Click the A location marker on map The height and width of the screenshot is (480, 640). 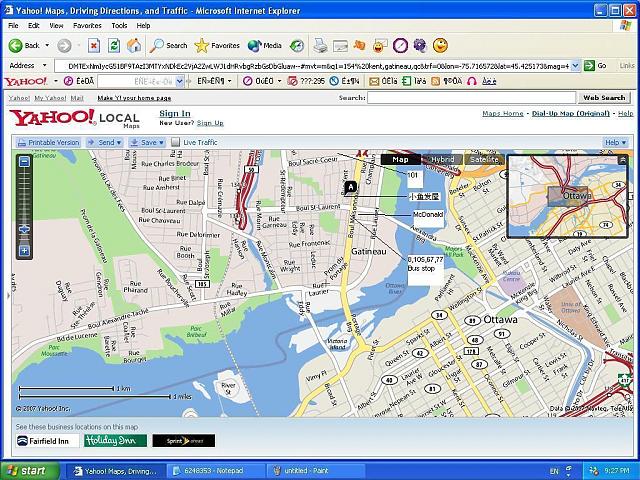pos(349,187)
